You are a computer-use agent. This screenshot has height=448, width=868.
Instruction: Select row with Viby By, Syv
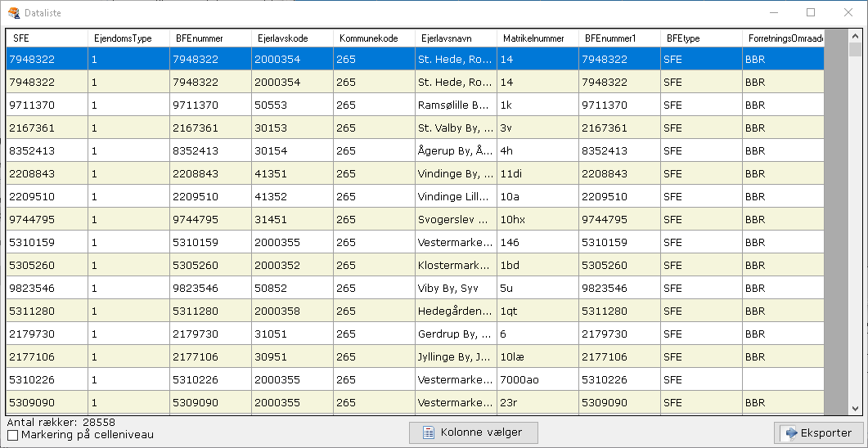click(454, 289)
